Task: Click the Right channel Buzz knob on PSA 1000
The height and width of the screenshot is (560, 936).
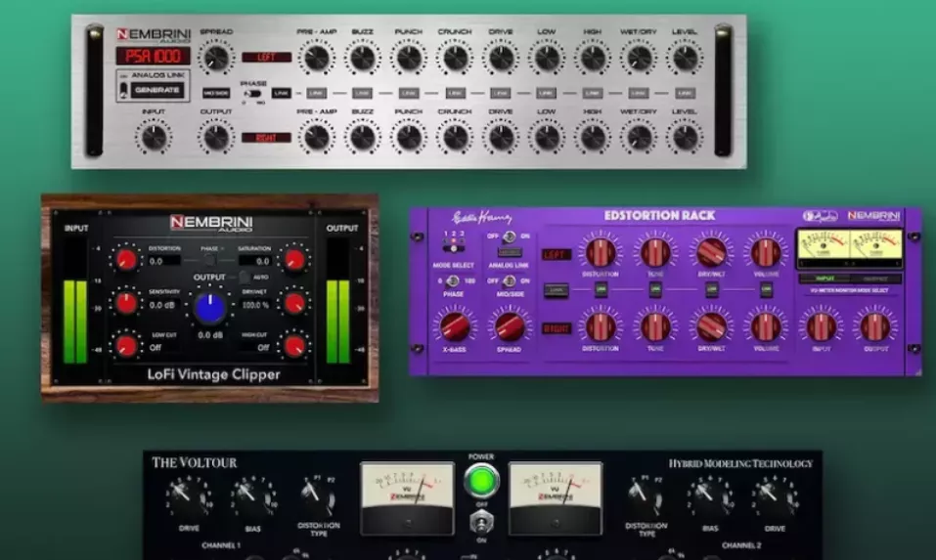Action: coord(362,138)
